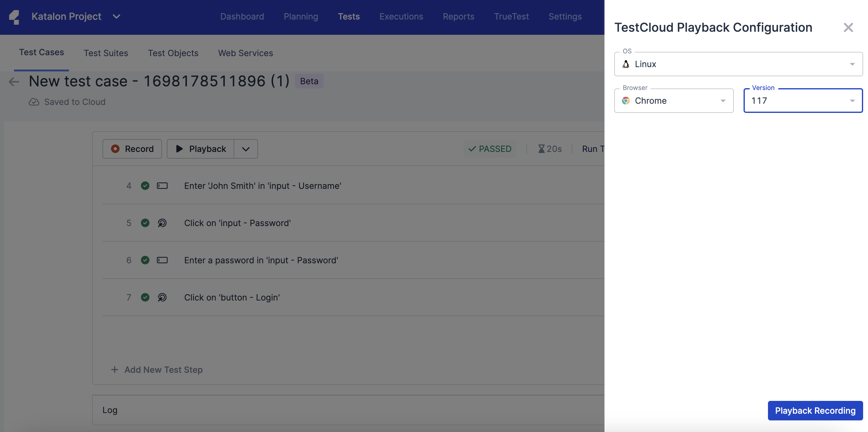Toggle the step 4 text input field

click(162, 185)
